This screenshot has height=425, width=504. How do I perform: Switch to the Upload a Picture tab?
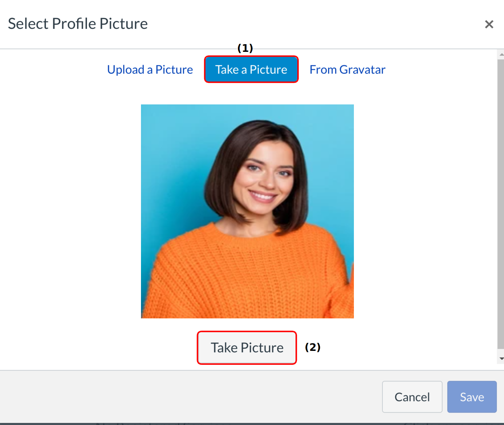[x=150, y=69]
